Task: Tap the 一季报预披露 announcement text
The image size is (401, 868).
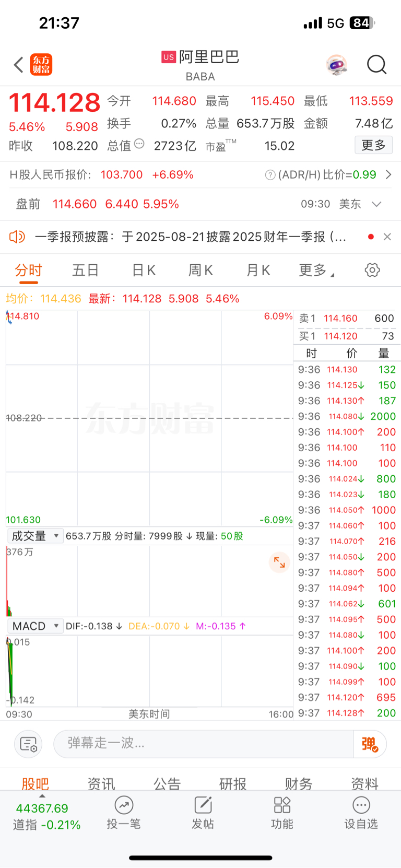Action: (x=191, y=237)
